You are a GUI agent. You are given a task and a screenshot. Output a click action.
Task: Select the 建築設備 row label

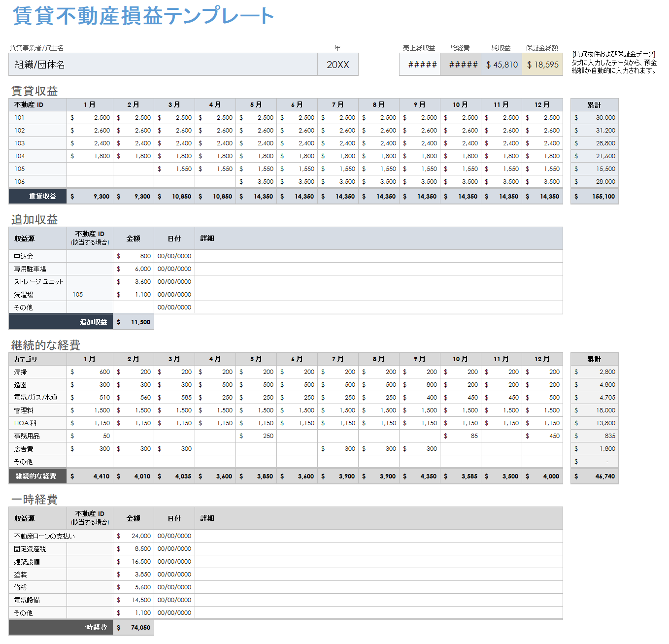[38, 562]
